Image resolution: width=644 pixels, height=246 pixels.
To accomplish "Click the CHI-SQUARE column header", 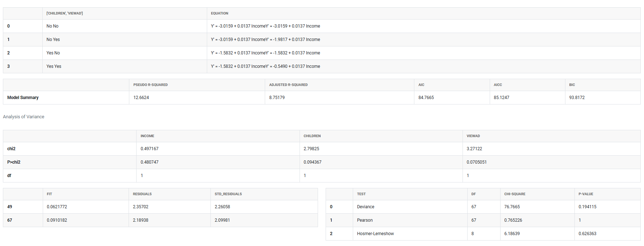I will (515, 194).
